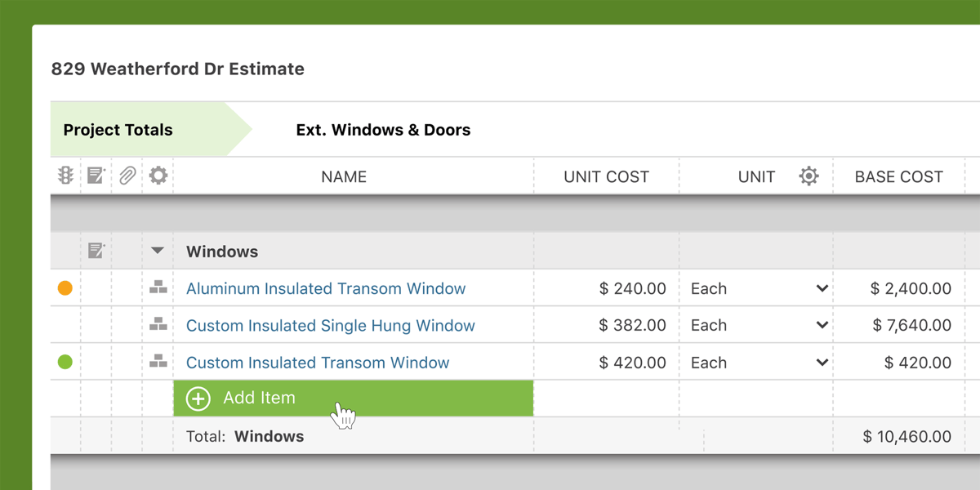This screenshot has height=490, width=980.
Task: Open the Custom Insulated Single Hung Window link
Action: click(331, 324)
